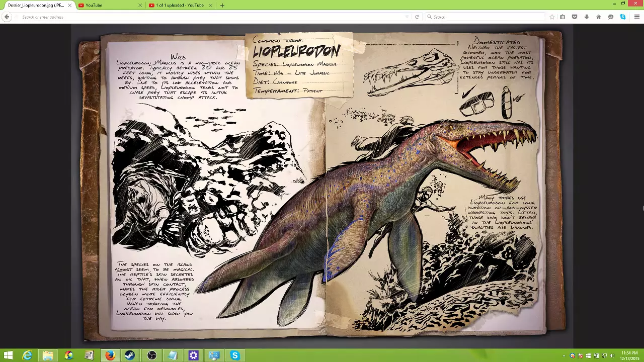
Task: Click the address bar field
Action: pos(211,17)
